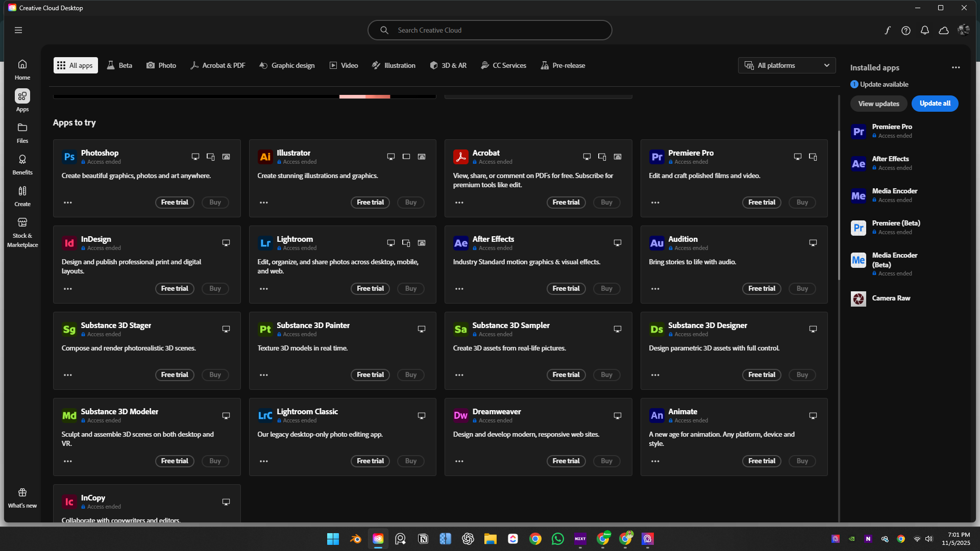980x551 pixels.
Task: Click the desktop install icon on the Audition tile
Action: coord(813,243)
